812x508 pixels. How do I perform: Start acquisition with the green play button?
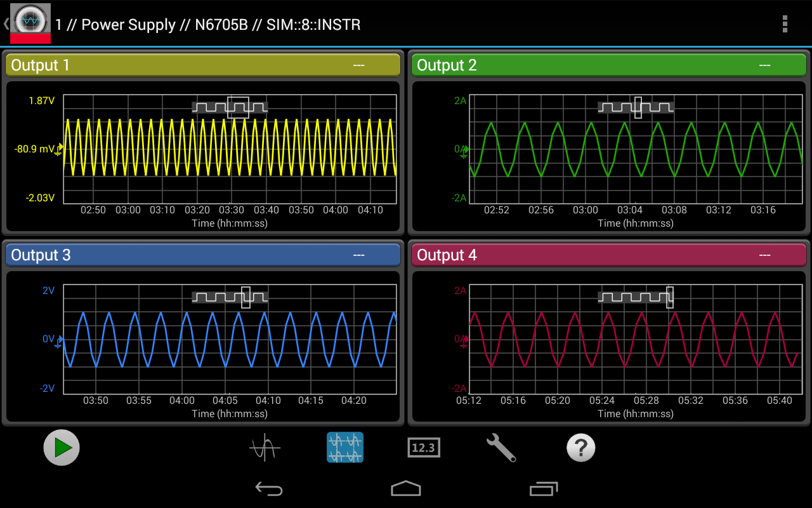click(62, 448)
